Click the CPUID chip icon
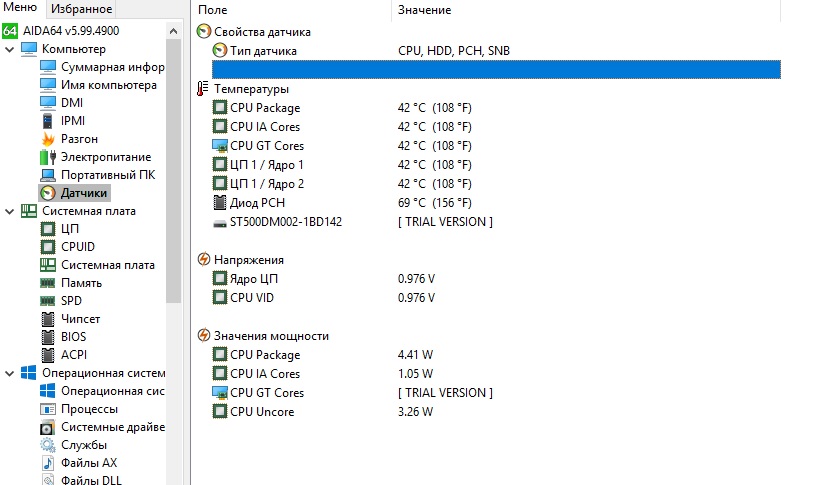This screenshot has height=485, width=825. click(x=48, y=247)
